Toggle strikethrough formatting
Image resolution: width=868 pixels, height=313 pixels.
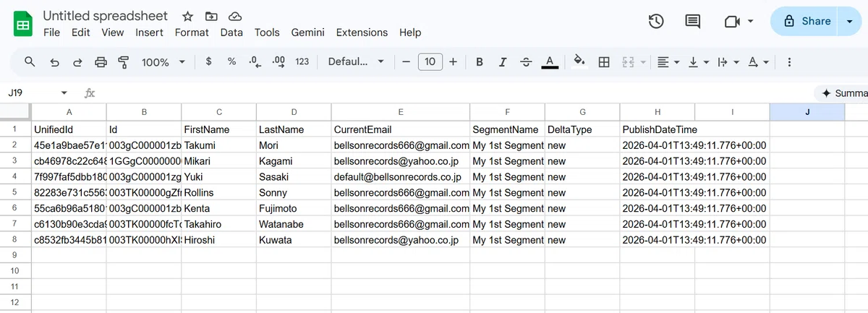click(526, 62)
